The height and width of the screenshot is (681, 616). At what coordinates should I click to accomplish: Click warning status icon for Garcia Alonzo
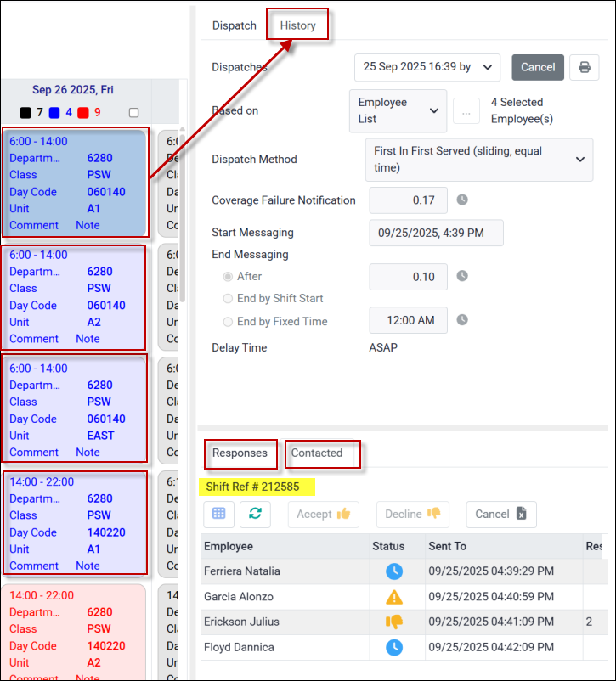click(x=394, y=597)
